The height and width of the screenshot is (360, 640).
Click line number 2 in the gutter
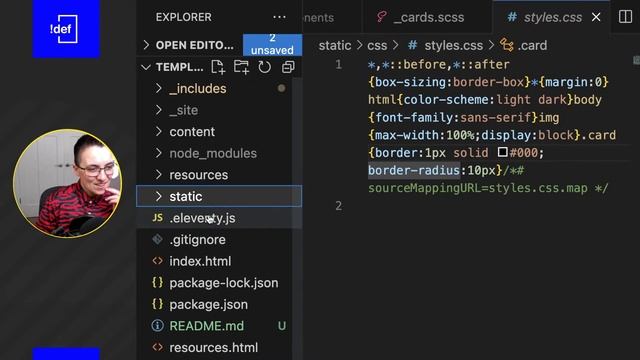[338, 205]
